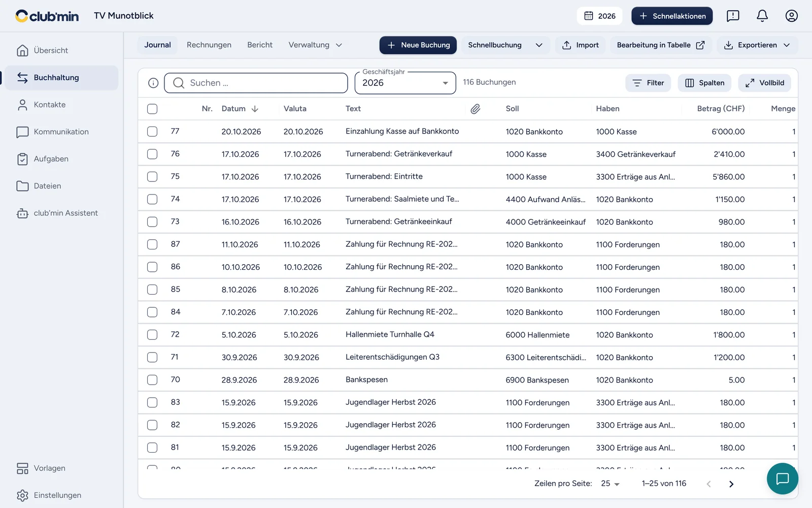The width and height of the screenshot is (812, 508).
Task: Open the 2026 year selector in header
Action: 600,16
